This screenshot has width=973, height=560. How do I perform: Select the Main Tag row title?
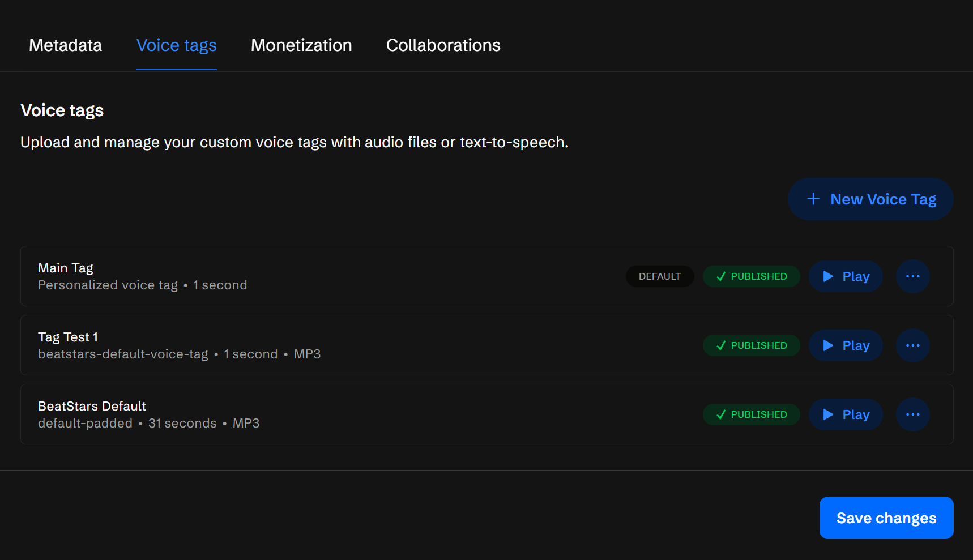[66, 268]
